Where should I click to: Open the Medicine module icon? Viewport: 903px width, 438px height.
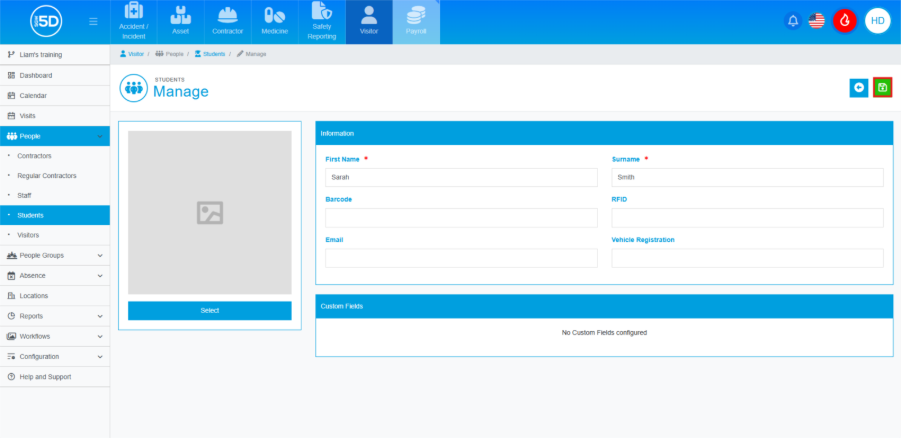(274, 22)
